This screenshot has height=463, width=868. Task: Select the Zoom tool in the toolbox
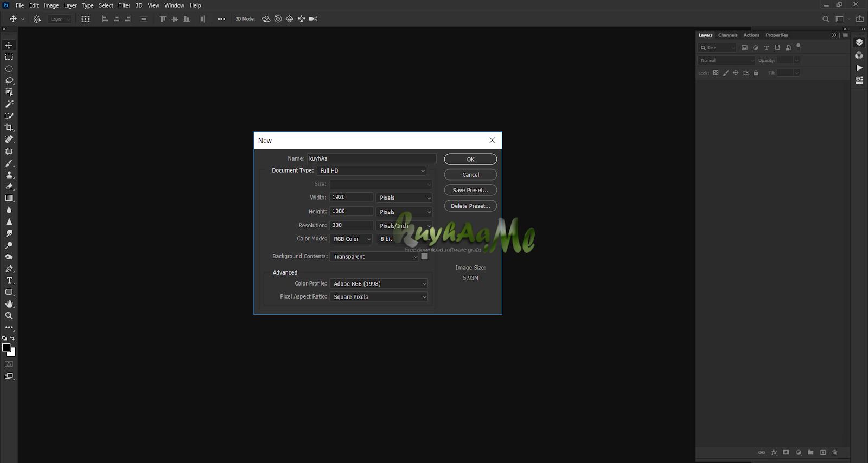click(x=9, y=315)
